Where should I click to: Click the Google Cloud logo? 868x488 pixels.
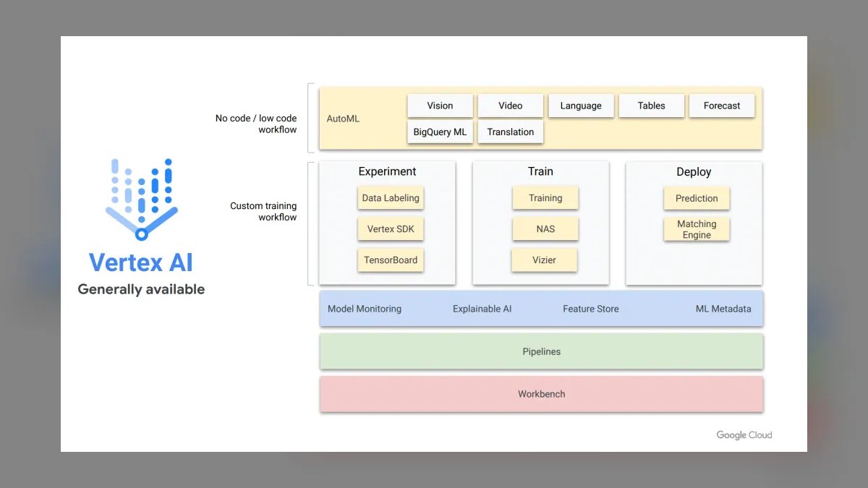click(x=744, y=435)
